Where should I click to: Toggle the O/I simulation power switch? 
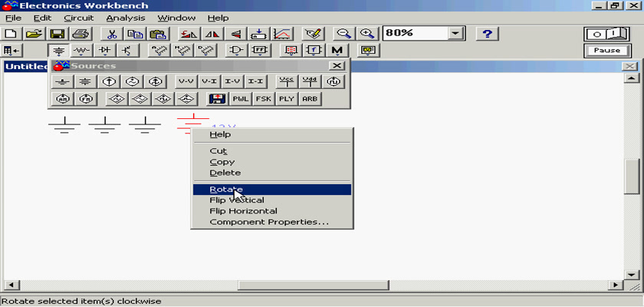click(607, 34)
